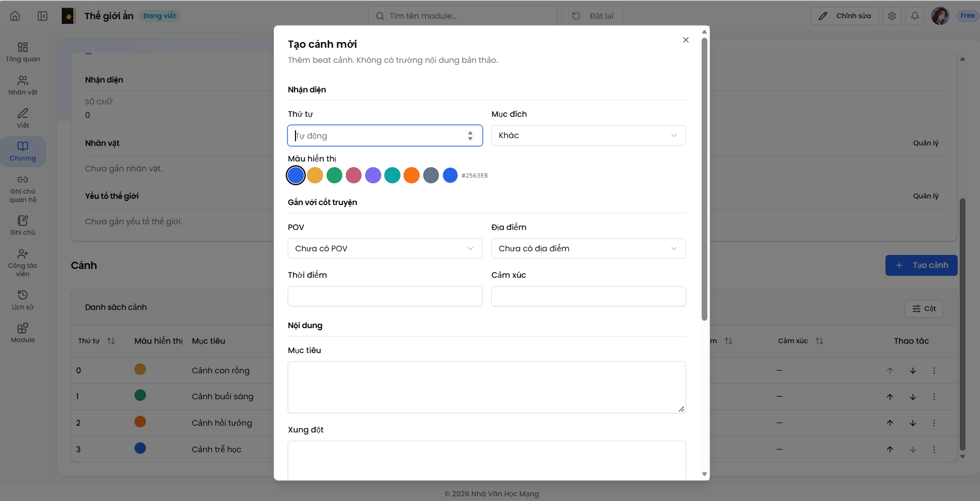Open the Tổng quan section

[x=23, y=52]
